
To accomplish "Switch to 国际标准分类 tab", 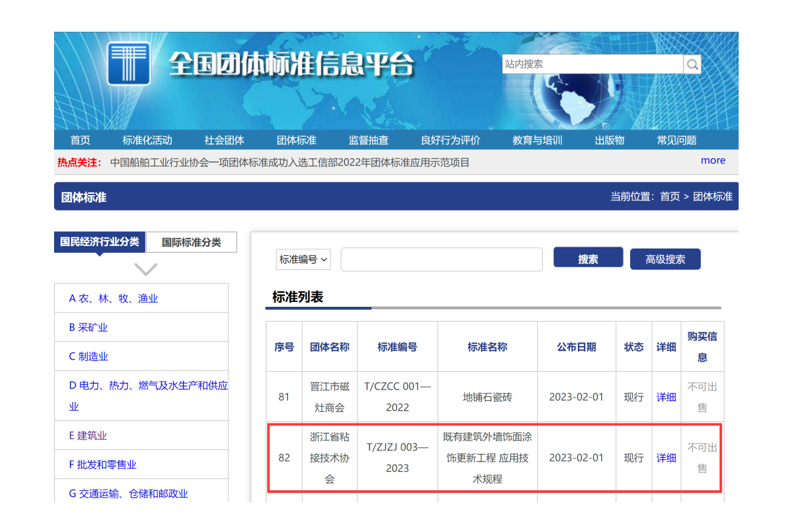I will tap(192, 242).
